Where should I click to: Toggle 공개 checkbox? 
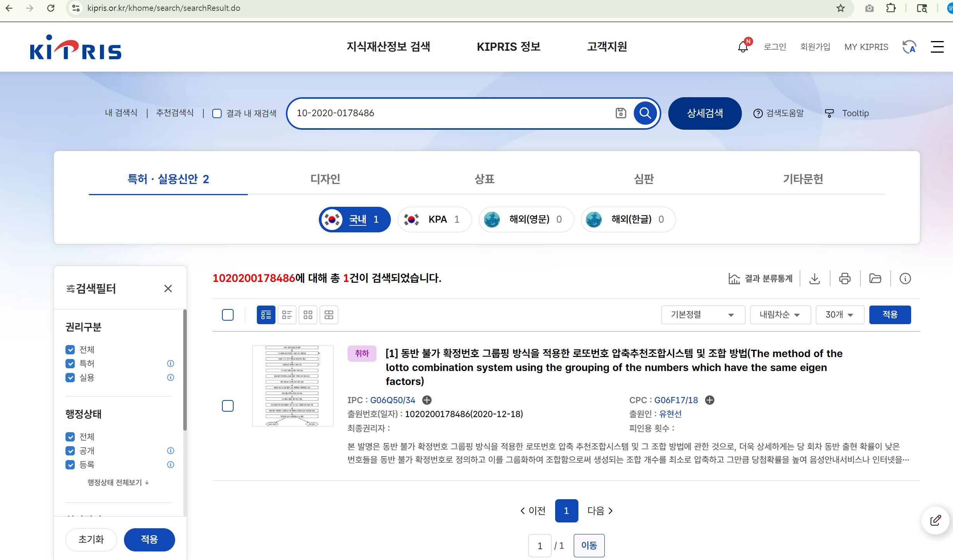(x=70, y=451)
